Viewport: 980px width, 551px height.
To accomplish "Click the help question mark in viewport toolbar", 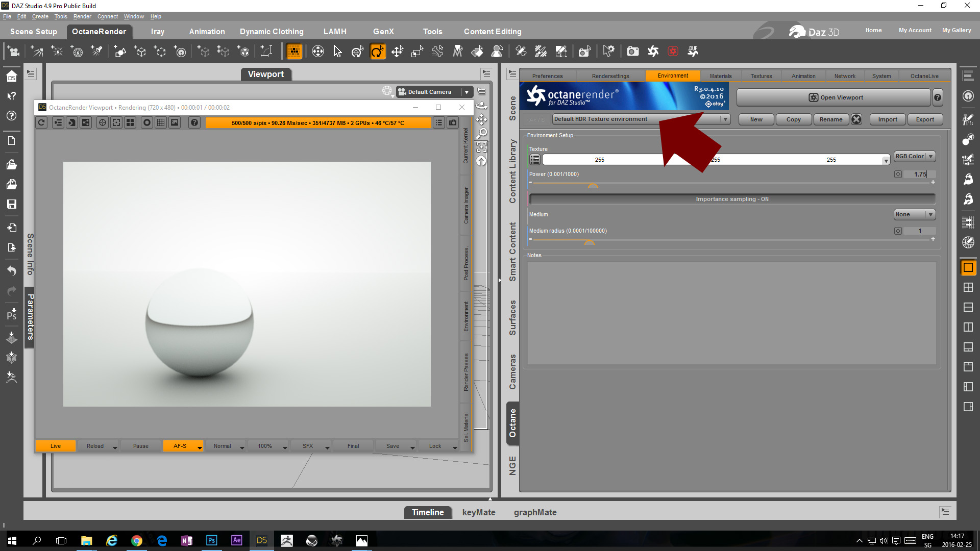I will pyautogui.click(x=194, y=122).
